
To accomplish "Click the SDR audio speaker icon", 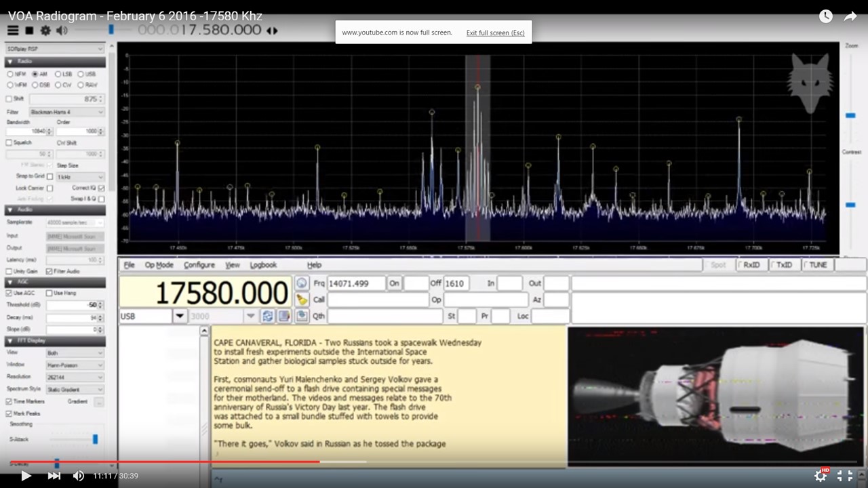I will (x=62, y=30).
